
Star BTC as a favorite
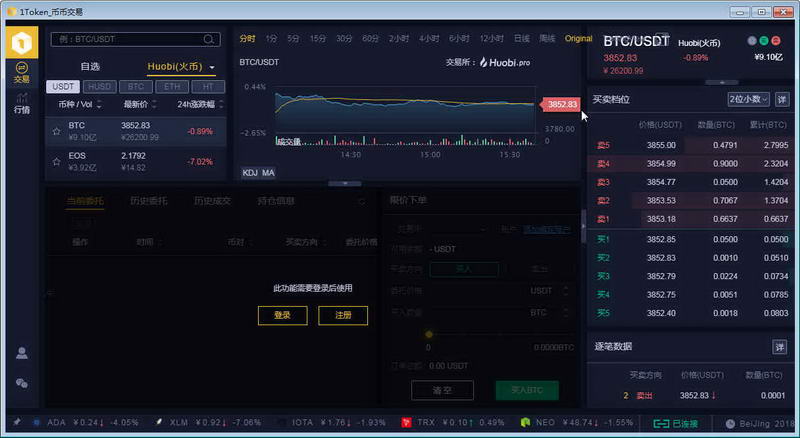click(x=57, y=131)
